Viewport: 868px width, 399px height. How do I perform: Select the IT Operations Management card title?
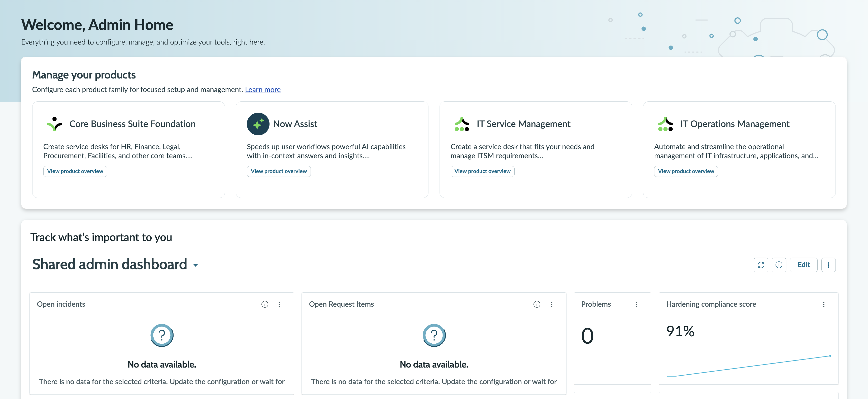(x=735, y=124)
